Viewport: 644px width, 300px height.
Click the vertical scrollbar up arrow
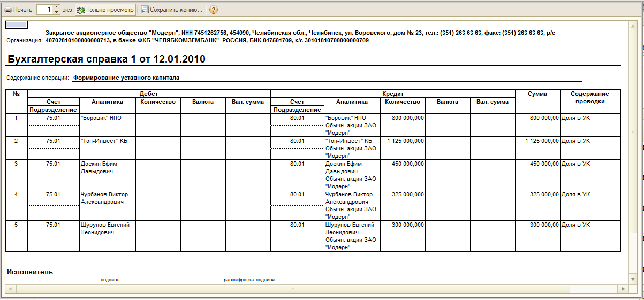[x=634, y=25]
